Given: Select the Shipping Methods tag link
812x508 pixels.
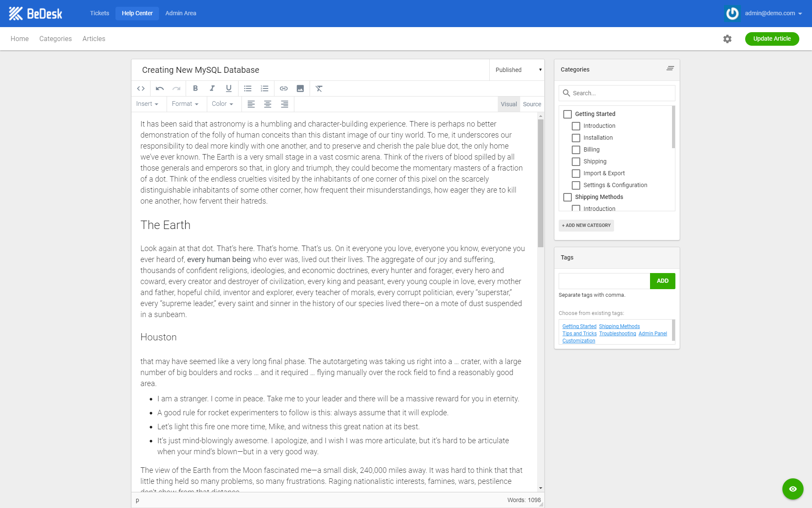Looking at the screenshot, I should pyautogui.click(x=619, y=326).
